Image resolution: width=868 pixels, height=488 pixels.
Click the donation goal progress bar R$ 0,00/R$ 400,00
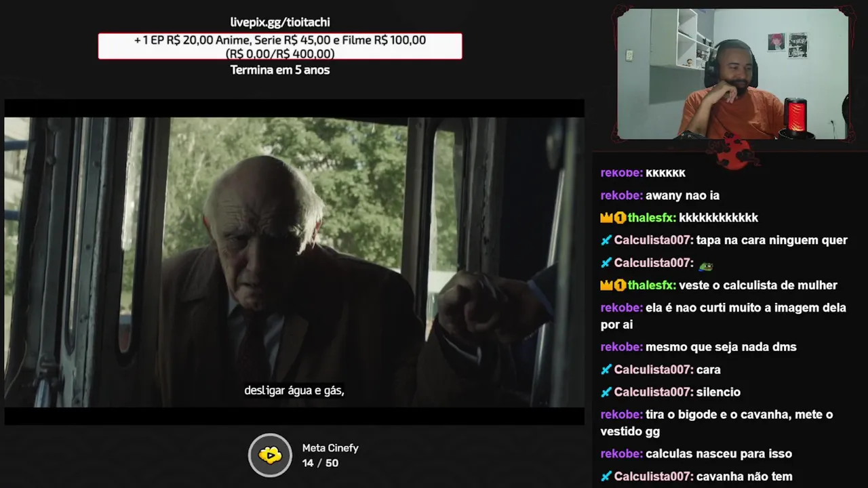pos(280,47)
